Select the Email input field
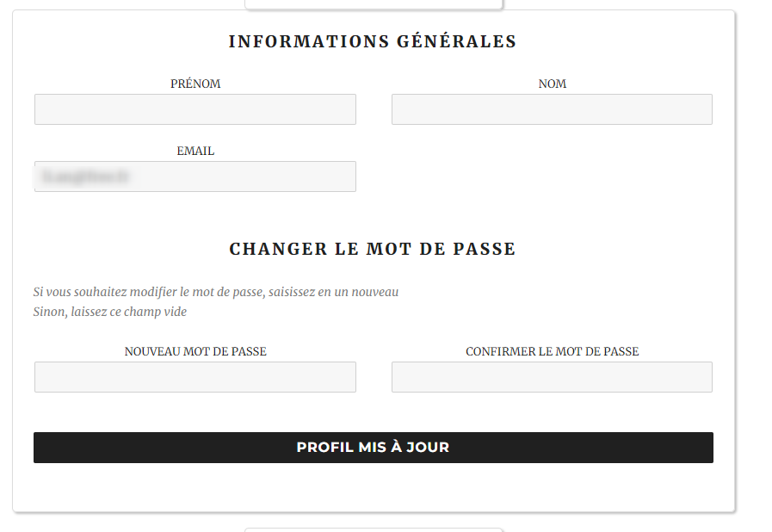 (x=195, y=176)
